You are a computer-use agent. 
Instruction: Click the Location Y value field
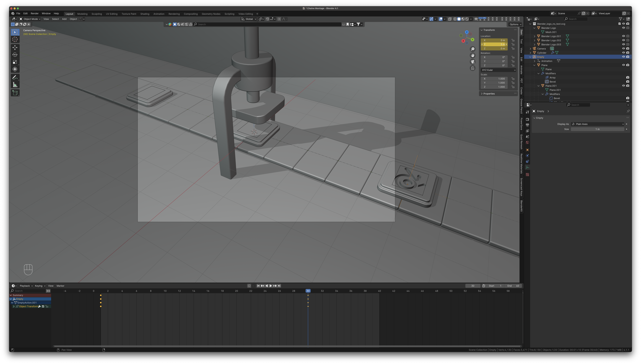494,44
